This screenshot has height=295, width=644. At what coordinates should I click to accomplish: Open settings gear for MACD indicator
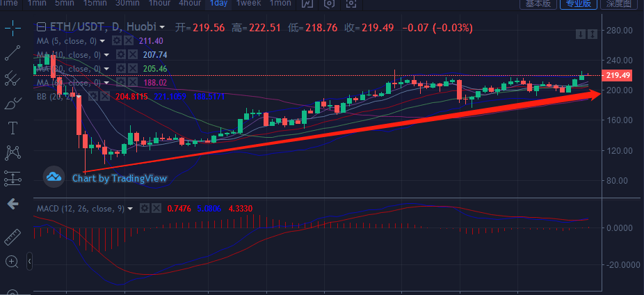point(145,208)
